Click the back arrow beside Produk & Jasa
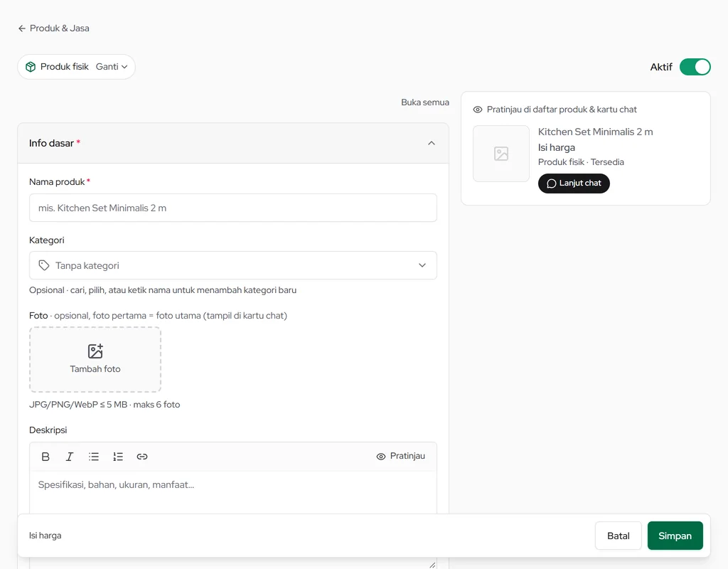 click(22, 28)
